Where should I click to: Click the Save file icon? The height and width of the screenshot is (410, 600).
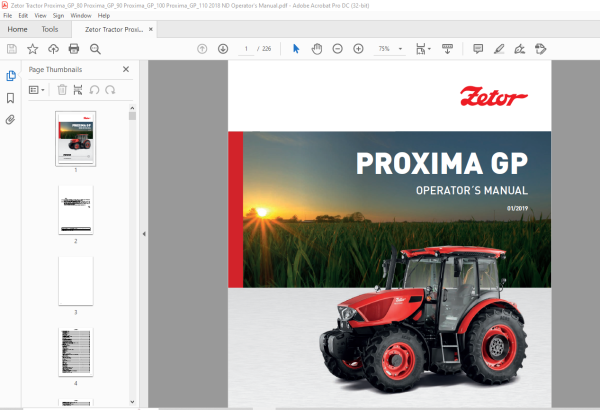pyautogui.click(x=12, y=49)
